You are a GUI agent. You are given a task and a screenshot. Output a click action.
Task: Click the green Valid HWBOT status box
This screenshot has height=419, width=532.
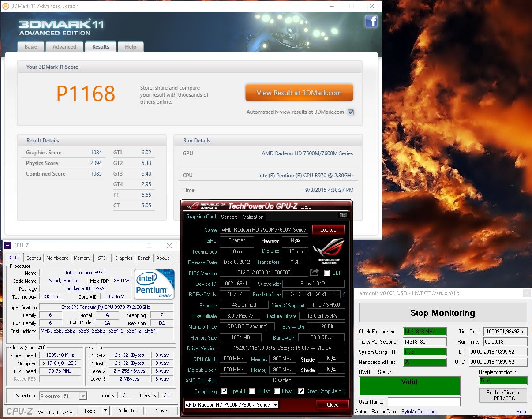(409, 386)
